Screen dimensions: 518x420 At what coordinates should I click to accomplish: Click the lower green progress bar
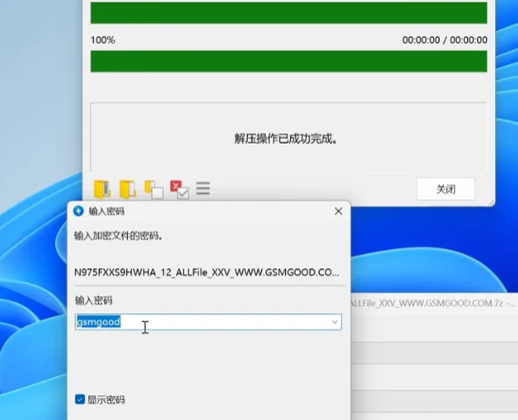288,61
